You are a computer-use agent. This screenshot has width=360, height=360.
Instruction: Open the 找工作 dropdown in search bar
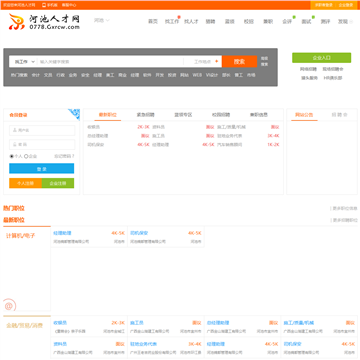[x=25, y=62]
